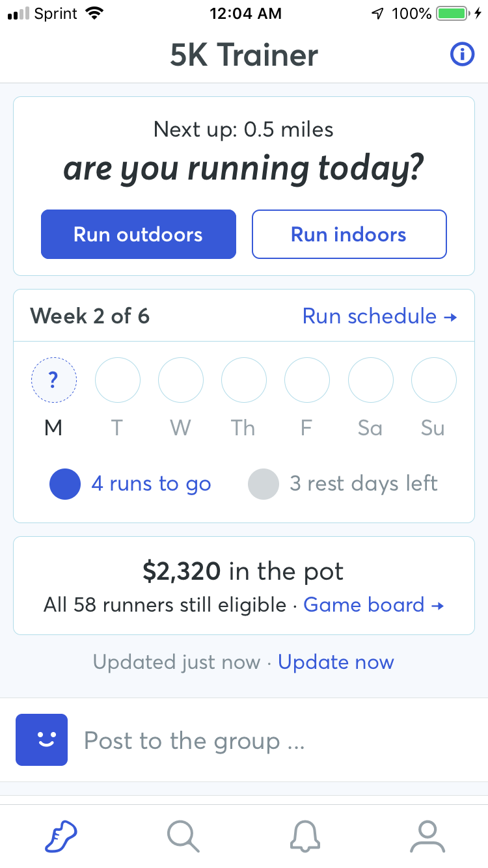The image size is (488, 868).
Task: Open the Run schedule link
Action: click(x=379, y=316)
